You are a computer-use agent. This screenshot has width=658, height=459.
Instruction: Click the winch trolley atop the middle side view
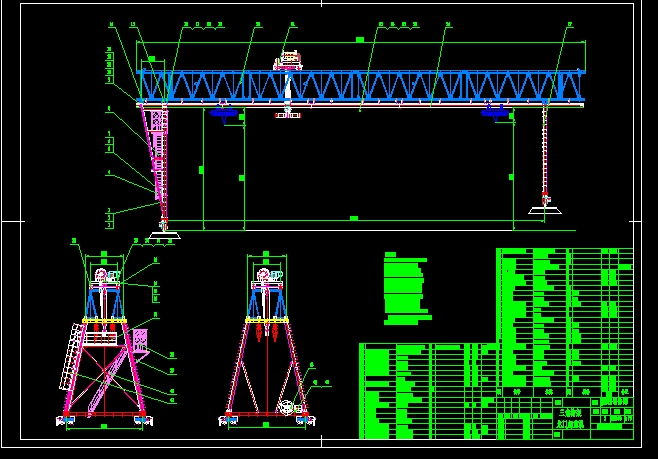[267, 278]
